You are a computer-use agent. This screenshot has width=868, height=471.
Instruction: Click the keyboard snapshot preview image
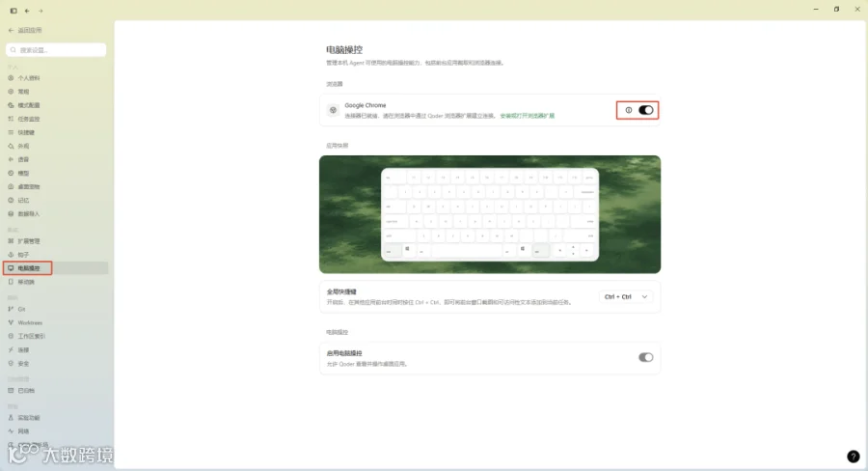tap(490, 214)
